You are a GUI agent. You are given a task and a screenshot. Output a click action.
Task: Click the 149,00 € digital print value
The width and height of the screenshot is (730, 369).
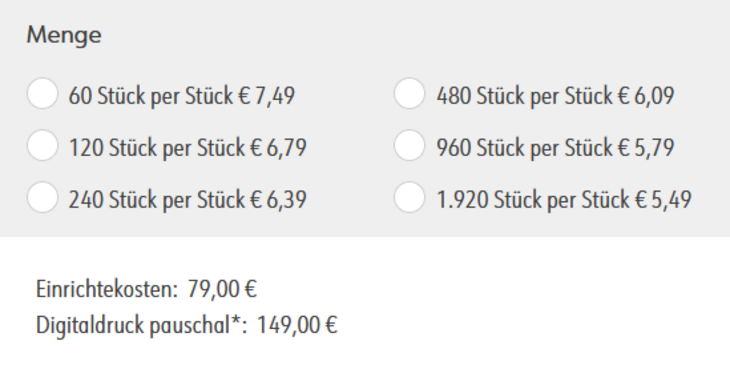click(x=297, y=325)
